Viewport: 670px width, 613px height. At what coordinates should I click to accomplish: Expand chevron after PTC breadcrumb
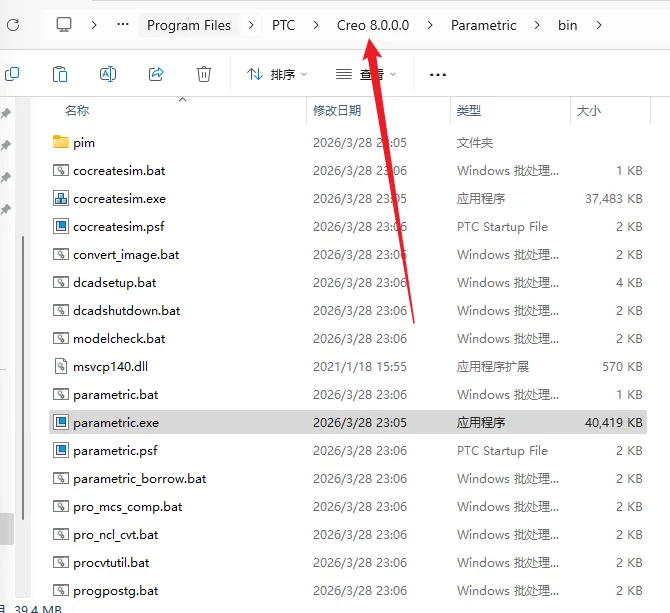click(316, 25)
